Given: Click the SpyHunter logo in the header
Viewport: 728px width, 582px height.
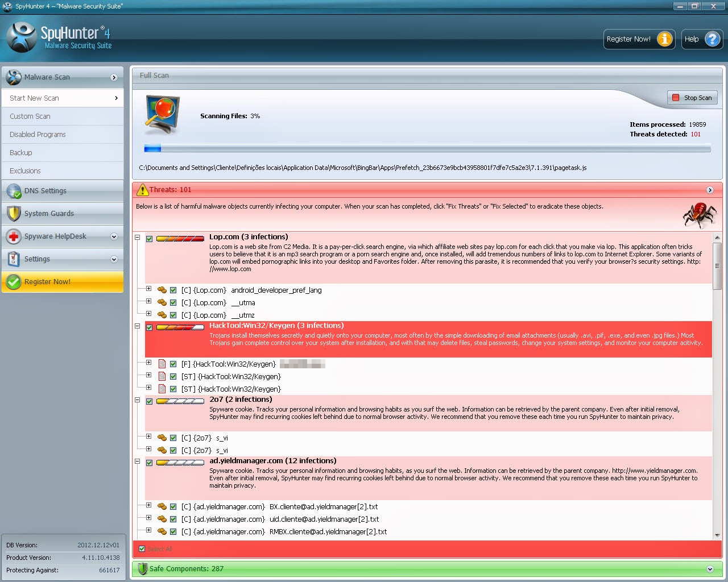Looking at the screenshot, I should [x=60, y=36].
